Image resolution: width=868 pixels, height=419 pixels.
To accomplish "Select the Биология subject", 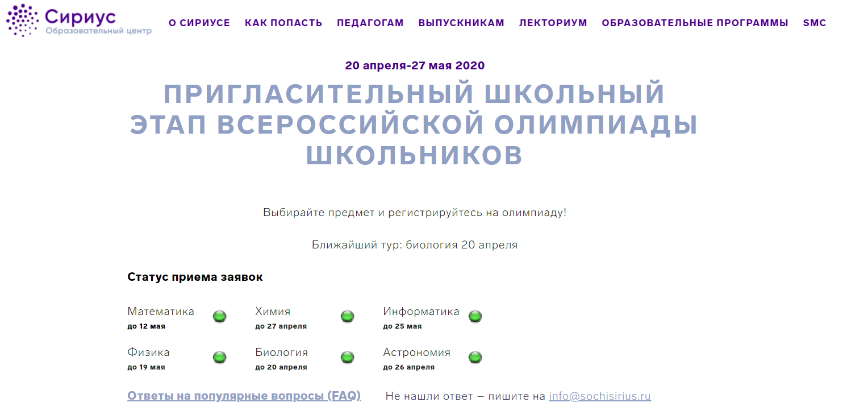I will coord(281,352).
